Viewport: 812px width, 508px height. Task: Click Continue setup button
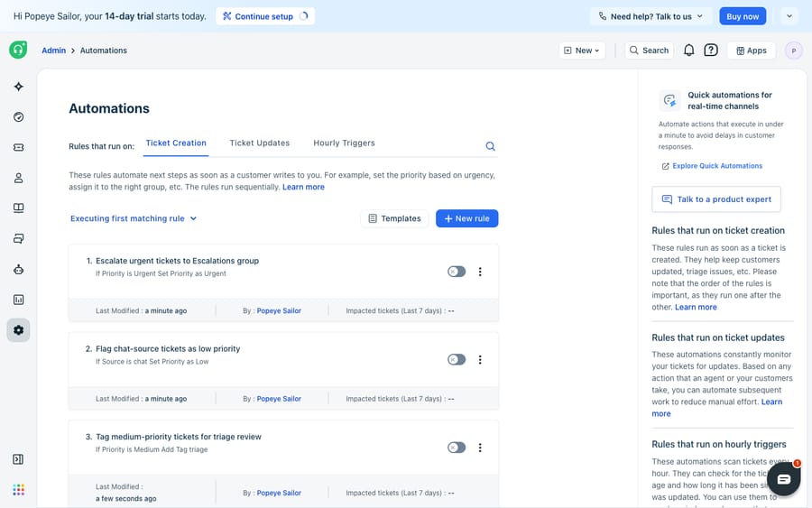[x=265, y=16]
